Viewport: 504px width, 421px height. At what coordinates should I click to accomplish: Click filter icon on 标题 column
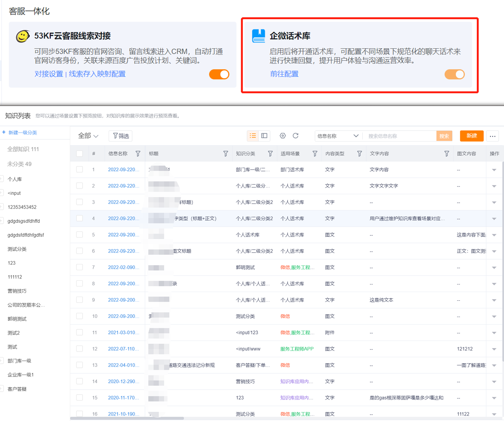pyautogui.click(x=226, y=154)
